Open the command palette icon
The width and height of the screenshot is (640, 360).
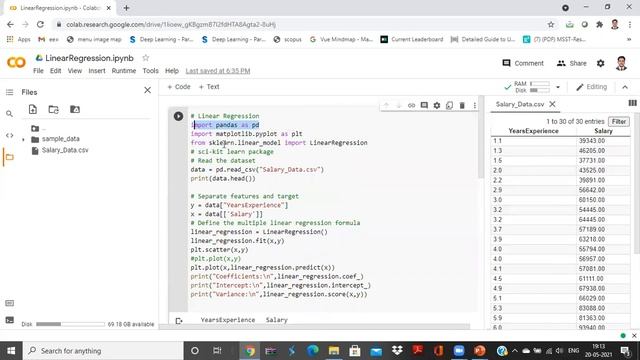pos(9,303)
